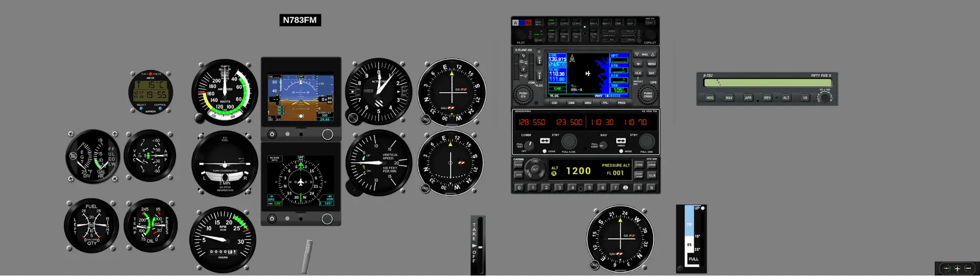Click the CRSR button on the transponder
This screenshot has width=980, height=276.
click(x=652, y=165)
